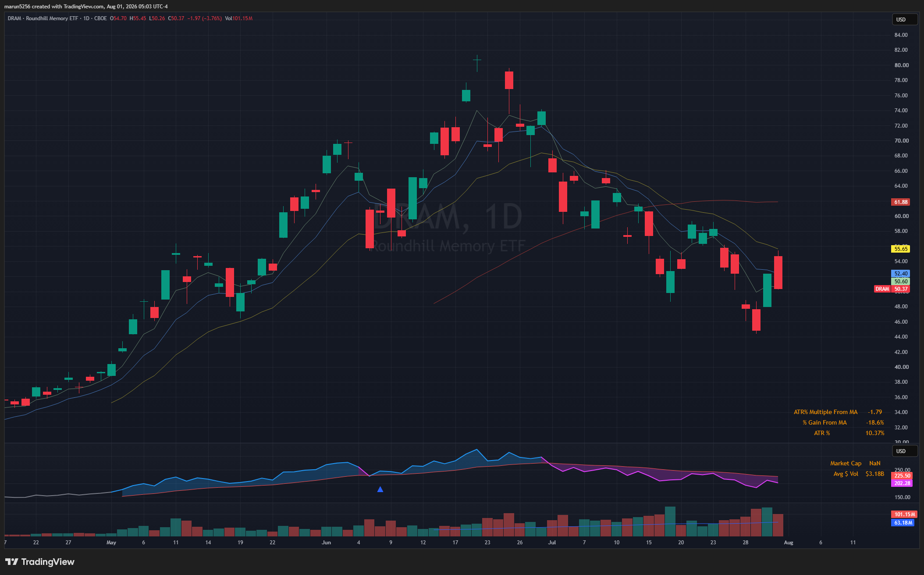Click the -18.6% gain value
924x575 pixels.
pos(875,422)
